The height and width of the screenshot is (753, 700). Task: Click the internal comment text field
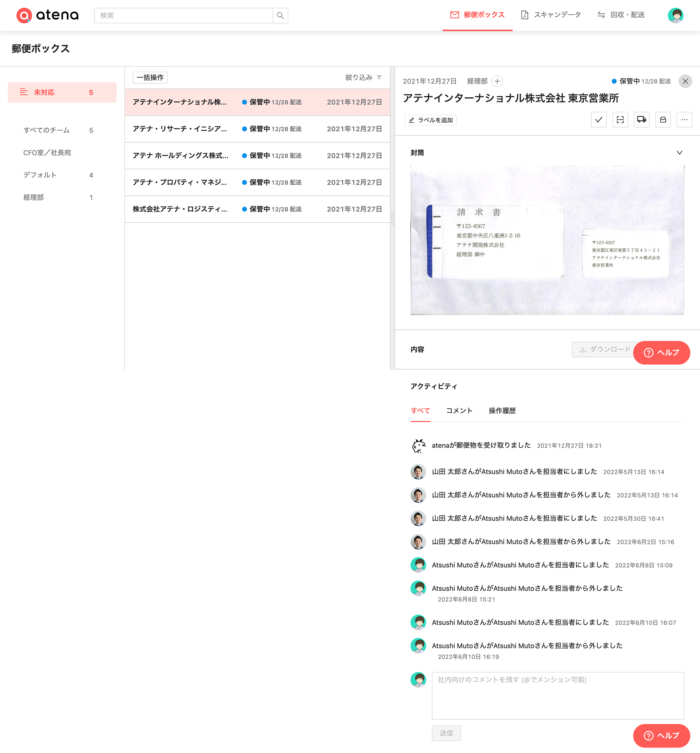point(558,695)
